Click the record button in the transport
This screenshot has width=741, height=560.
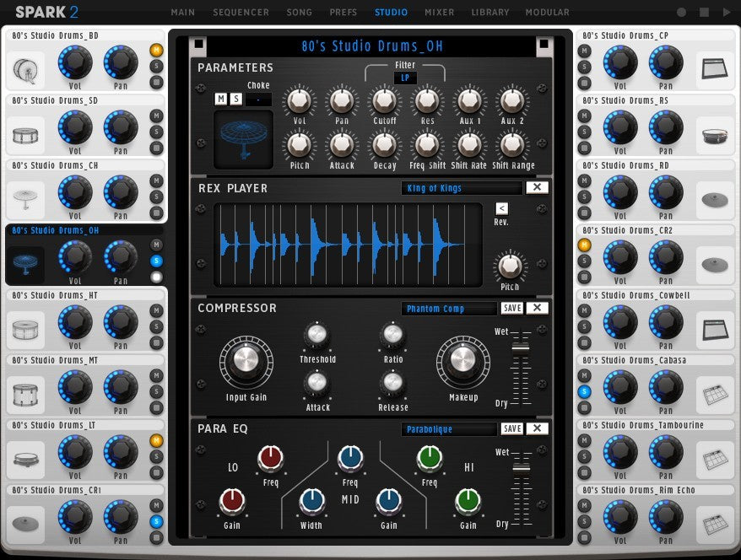click(681, 13)
